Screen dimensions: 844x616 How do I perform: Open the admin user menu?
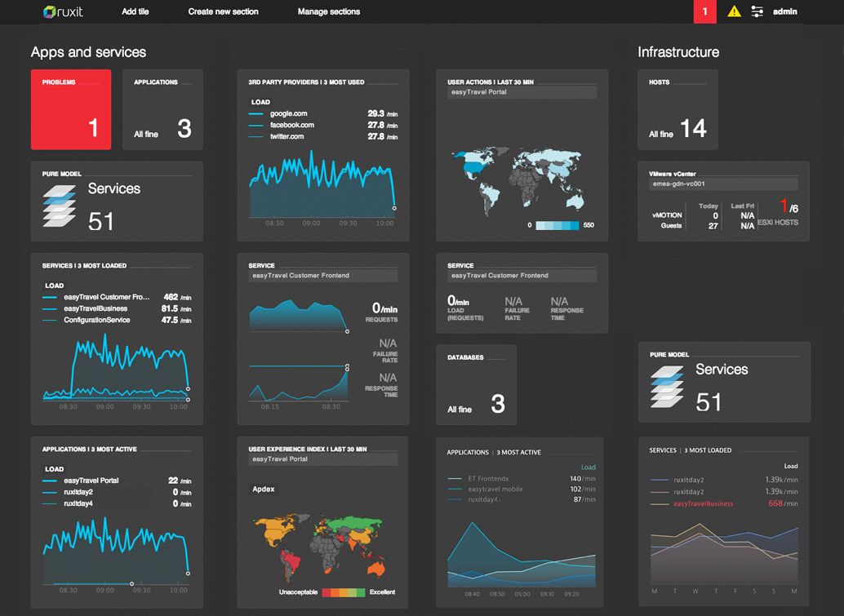pos(784,11)
